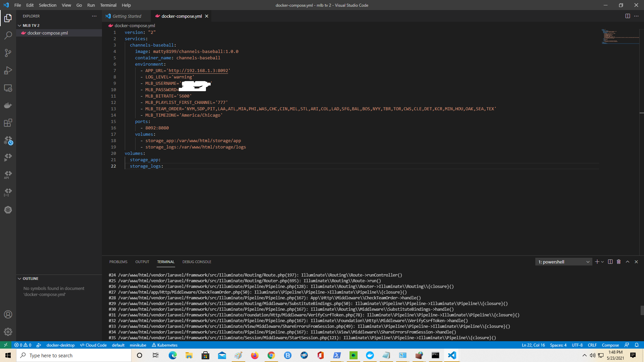Open Run and Debug view
This screenshot has width=644, height=362.
click(x=8, y=70)
